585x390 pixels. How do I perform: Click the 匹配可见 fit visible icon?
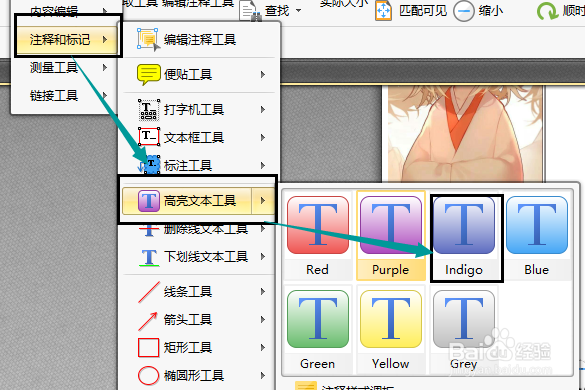[383, 11]
